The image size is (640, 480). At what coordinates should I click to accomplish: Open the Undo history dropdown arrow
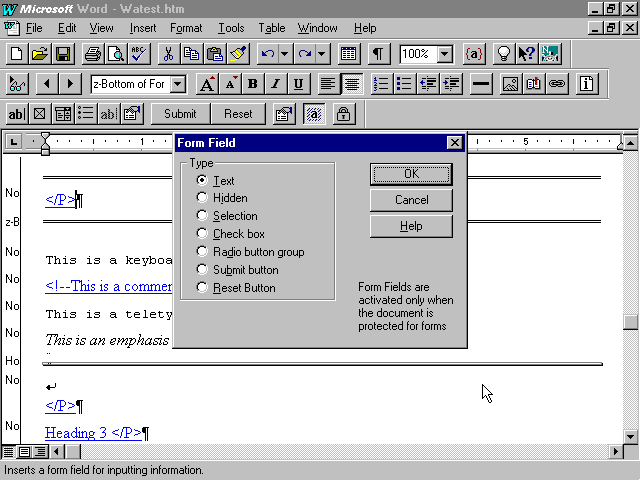point(285,54)
